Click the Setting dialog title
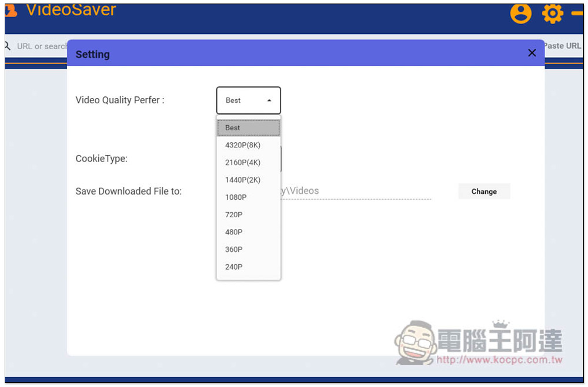This screenshot has height=387, width=588. 93,55
